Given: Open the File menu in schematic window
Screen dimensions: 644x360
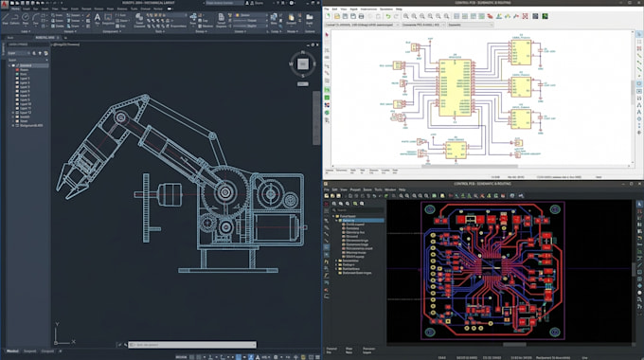Looking at the screenshot, I should [326, 9].
